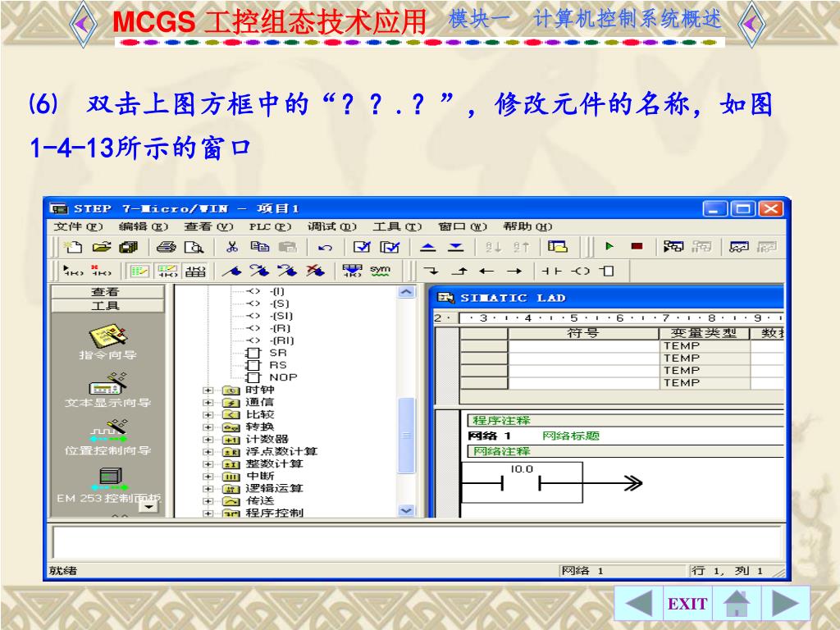
Task: Expand the 中断 tree folder
Action: [x=208, y=477]
